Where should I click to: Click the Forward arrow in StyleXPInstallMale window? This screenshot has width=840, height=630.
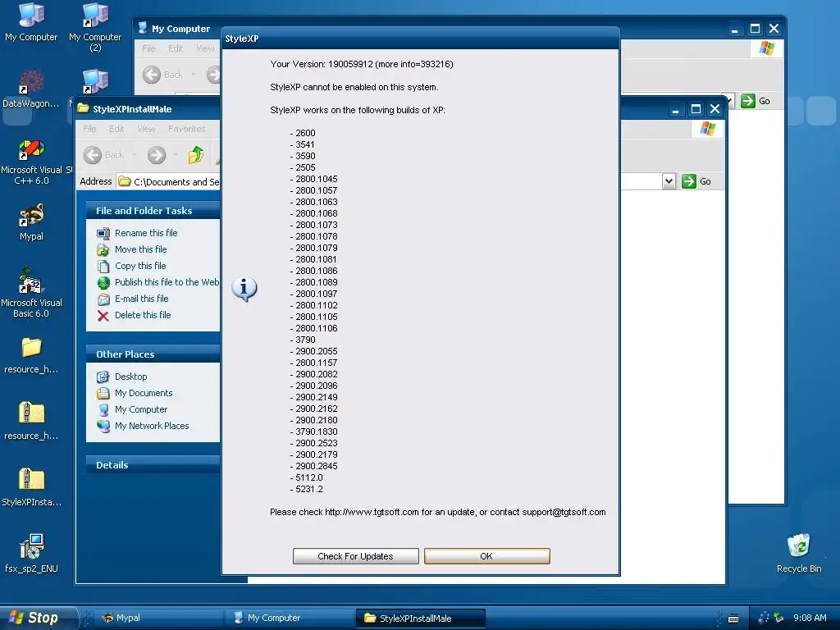[x=157, y=155]
